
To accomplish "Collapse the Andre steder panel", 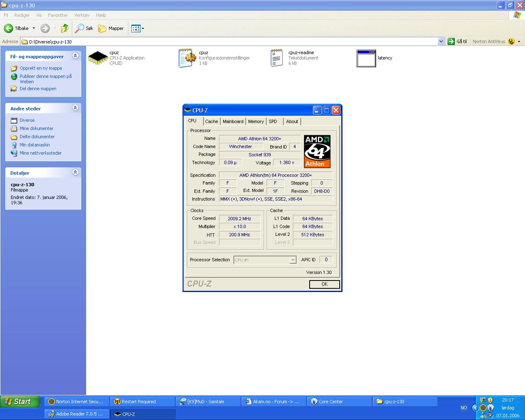I will pos(75,107).
